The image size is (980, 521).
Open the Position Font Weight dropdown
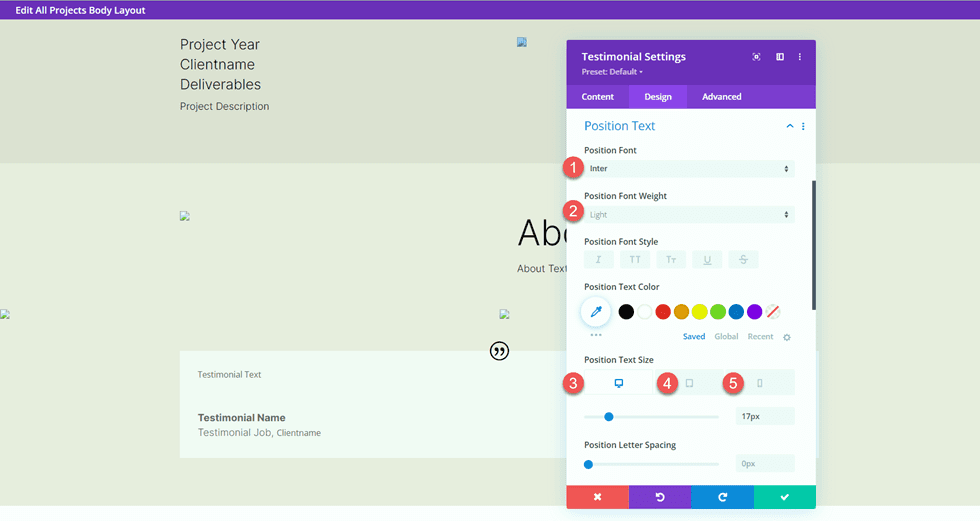[689, 215]
